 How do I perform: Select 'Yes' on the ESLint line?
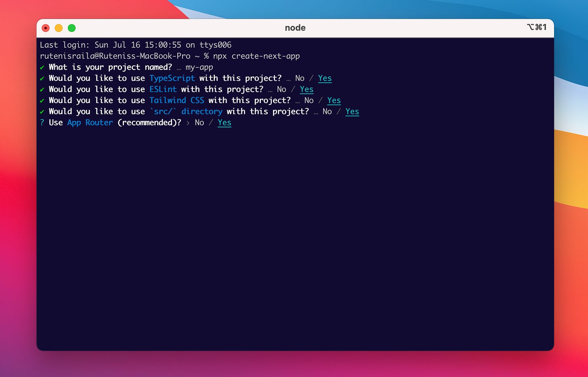[x=307, y=89]
